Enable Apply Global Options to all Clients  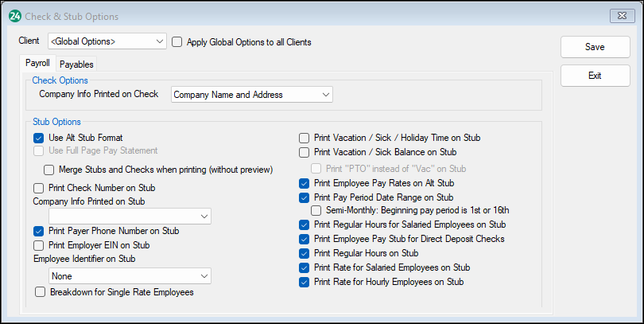tap(177, 42)
